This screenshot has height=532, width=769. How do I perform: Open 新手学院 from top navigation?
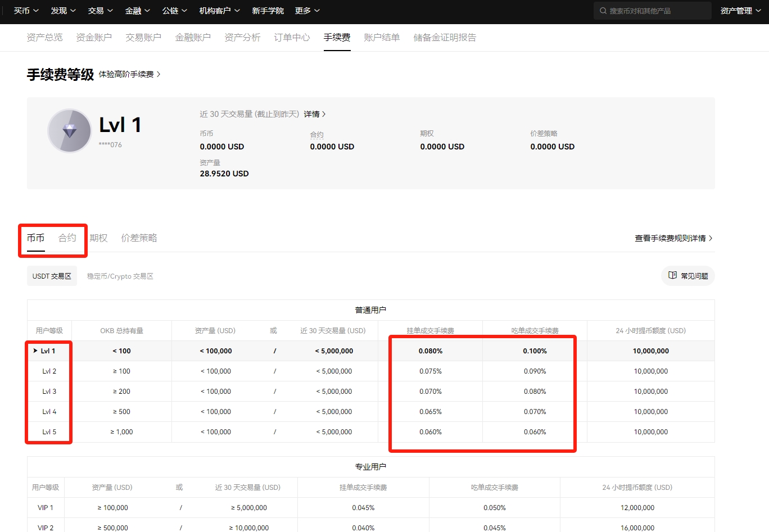tap(268, 11)
